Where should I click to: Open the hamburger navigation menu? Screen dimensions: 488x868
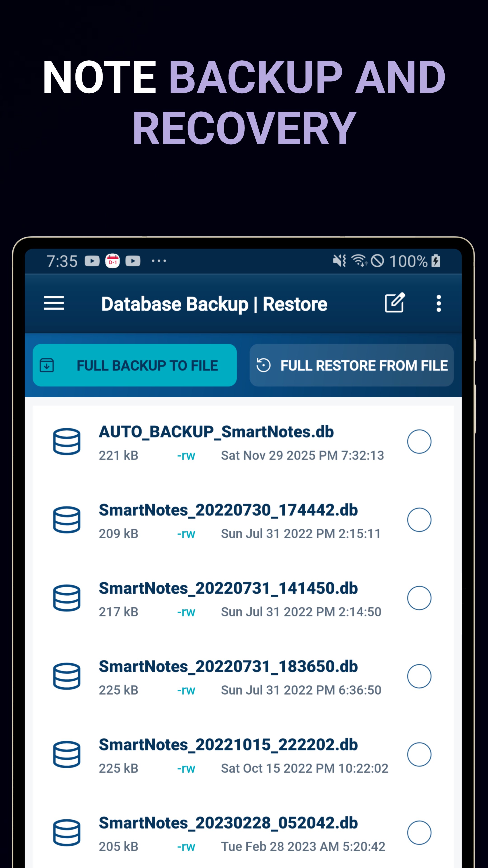(x=54, y=303)
